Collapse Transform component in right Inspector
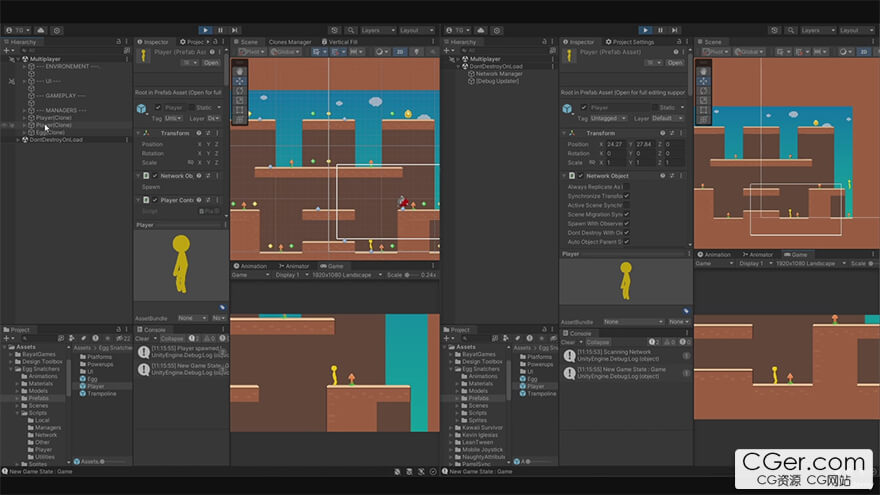The image size is (880, 495). pyautogui.click(x=564, y=133)
